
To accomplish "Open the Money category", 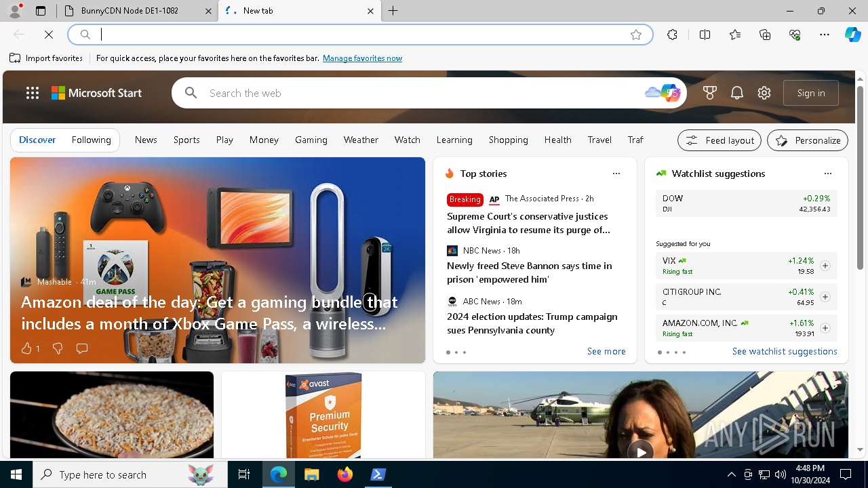I will coord(264,140).
